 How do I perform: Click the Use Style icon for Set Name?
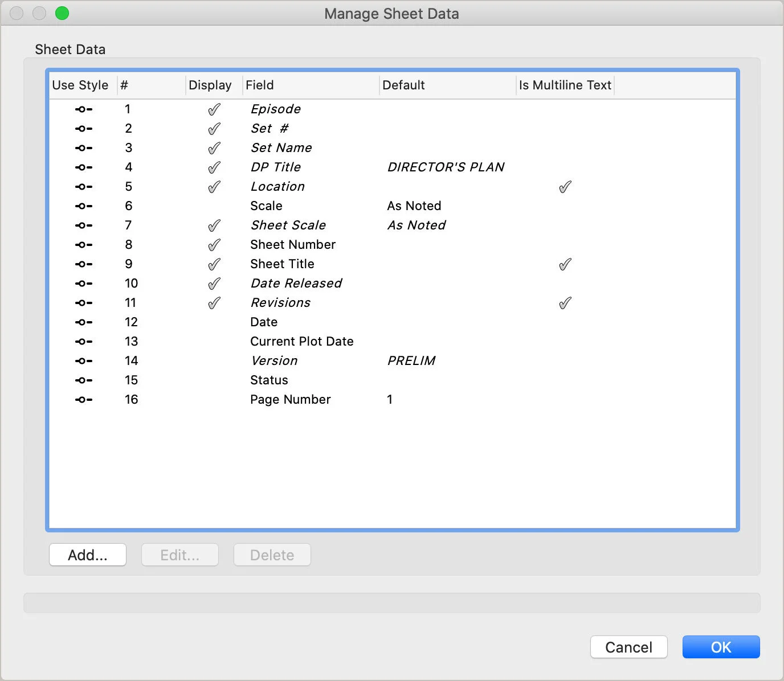click(83, 147)
